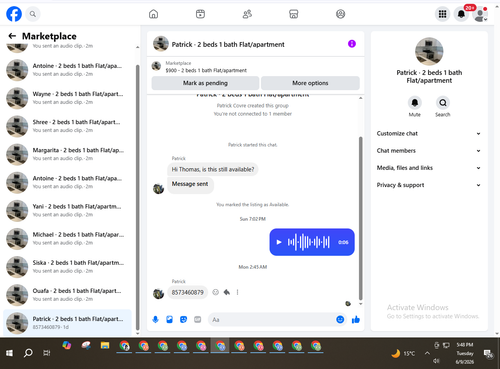Click Mark as pending button
The height and width of the screenshot is (369, 500).
205,83
